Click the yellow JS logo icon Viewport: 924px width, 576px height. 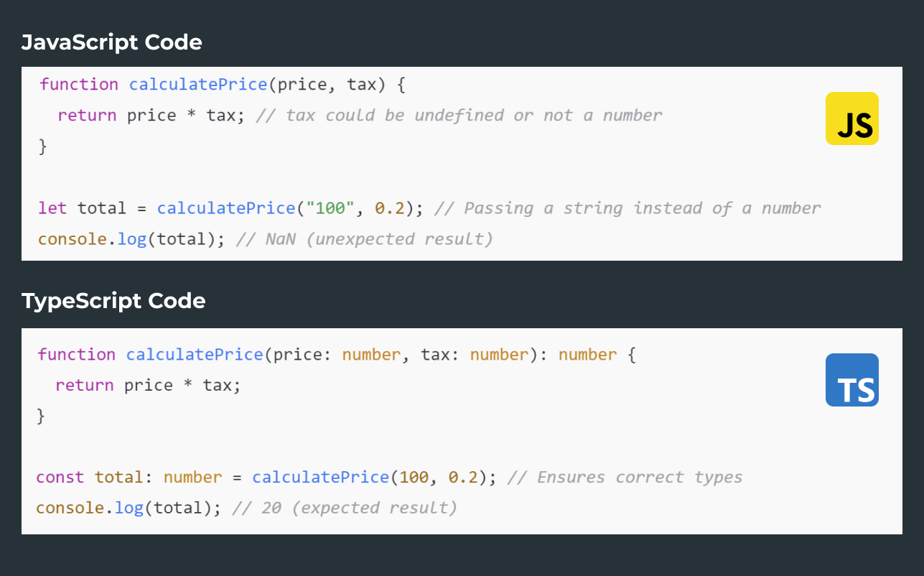click(851, 119)
